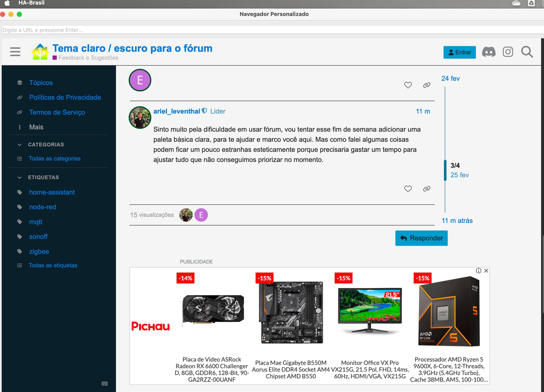Open the Discord icon link
This screenshot has width=544, height=392.
(489, 52)
